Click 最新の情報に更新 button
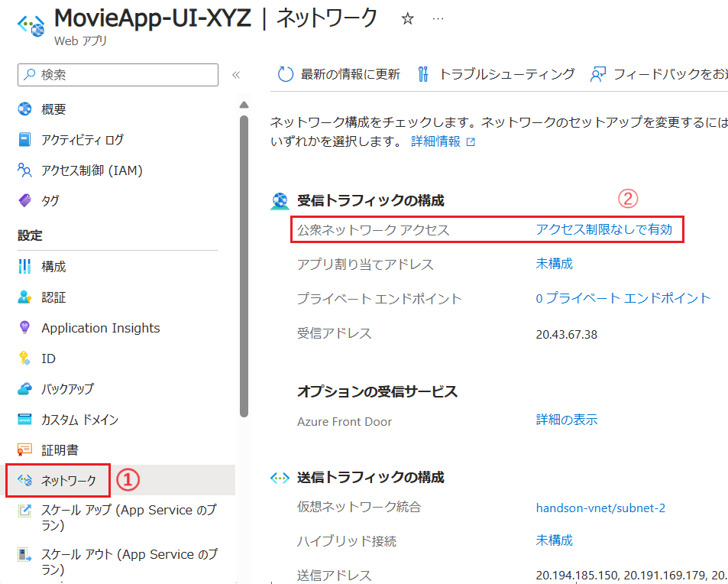Viewport: 728px width, 584px height. coord(339,74)
